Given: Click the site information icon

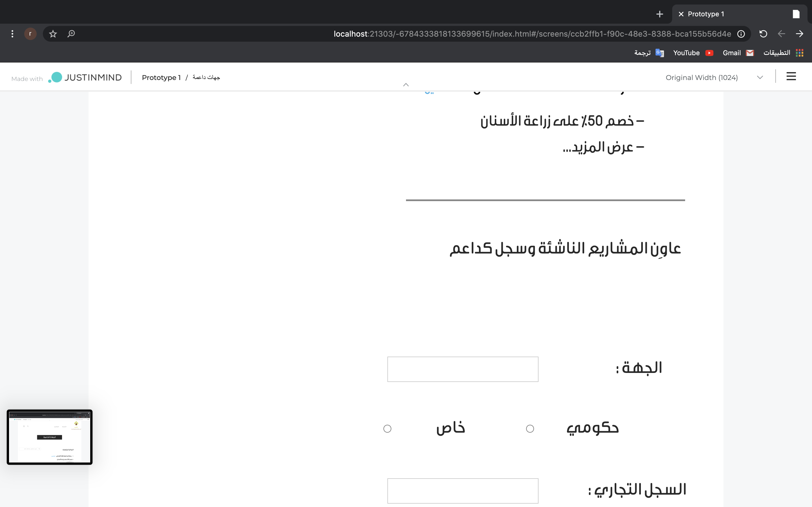Looking at the screenshot, I should tap(741, 34).
